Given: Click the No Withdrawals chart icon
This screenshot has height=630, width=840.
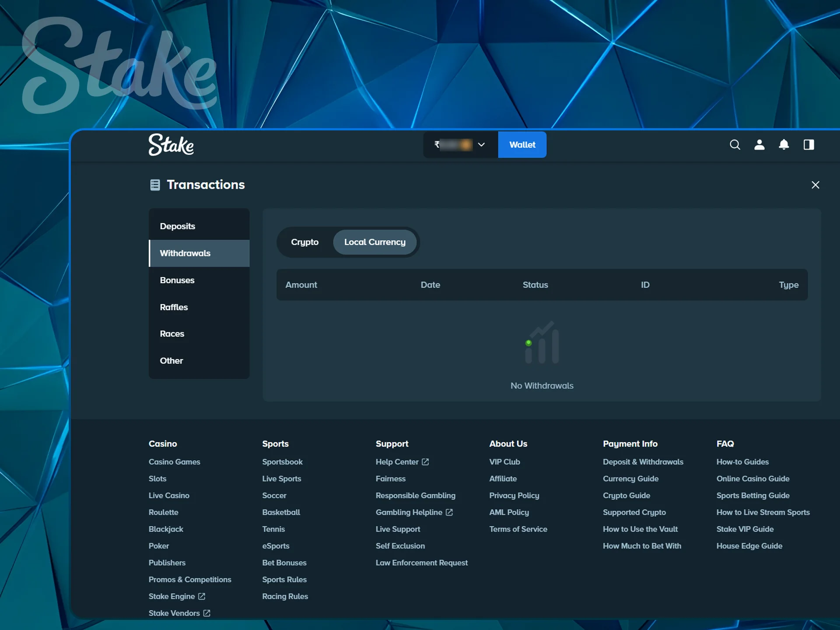Looking at the screenshot, I should 542,343.
